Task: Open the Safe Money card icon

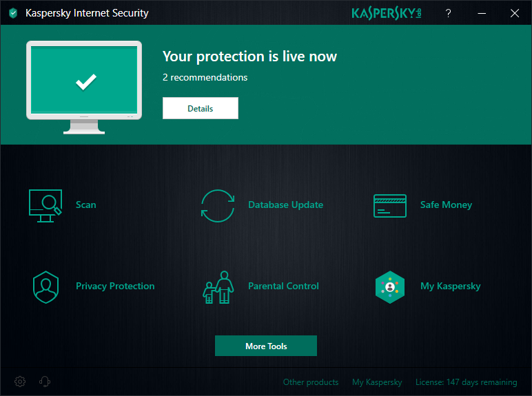Action: [x=390, y=206]
